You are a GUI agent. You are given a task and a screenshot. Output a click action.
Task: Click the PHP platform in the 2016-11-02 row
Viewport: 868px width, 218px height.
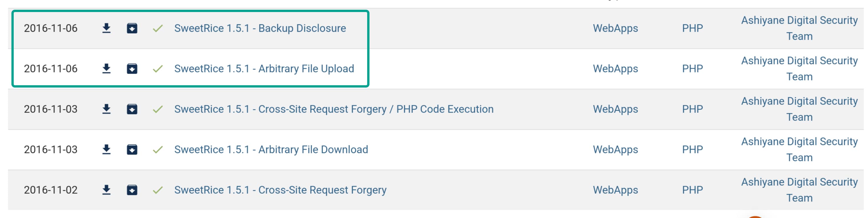click(692, 190)
